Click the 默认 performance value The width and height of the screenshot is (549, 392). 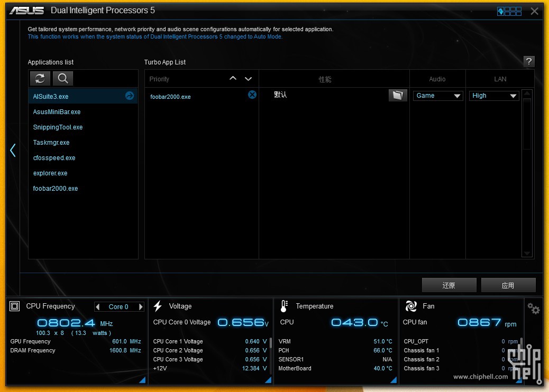tap(280, 95)
